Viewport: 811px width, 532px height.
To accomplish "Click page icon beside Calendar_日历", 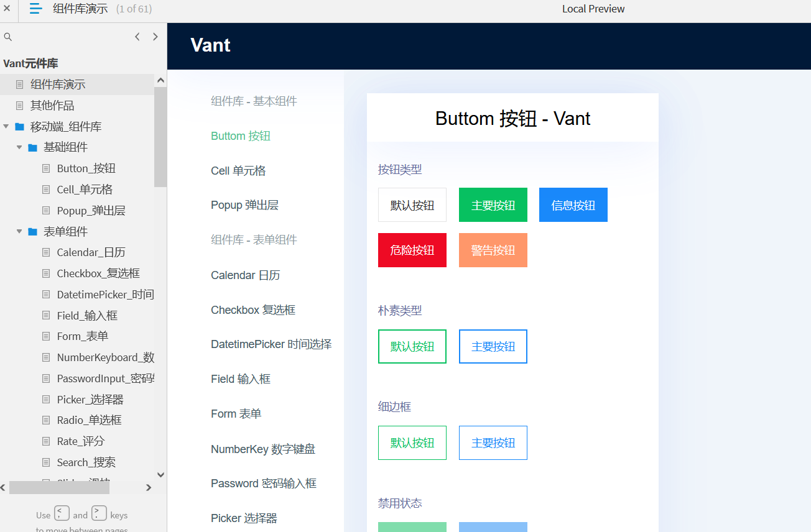I will coord(46,252).
